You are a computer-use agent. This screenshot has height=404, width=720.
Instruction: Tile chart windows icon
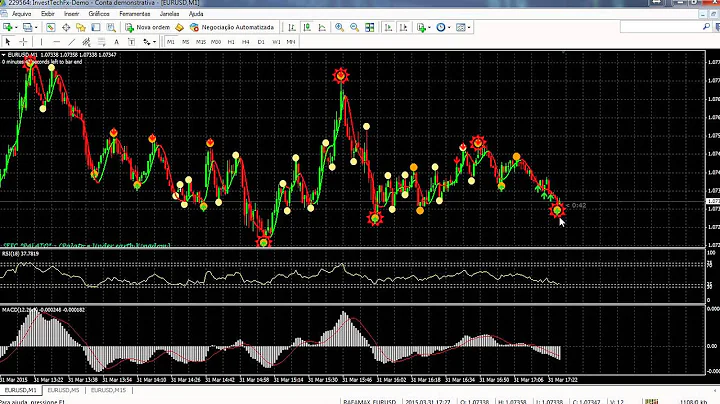point(370,28)
